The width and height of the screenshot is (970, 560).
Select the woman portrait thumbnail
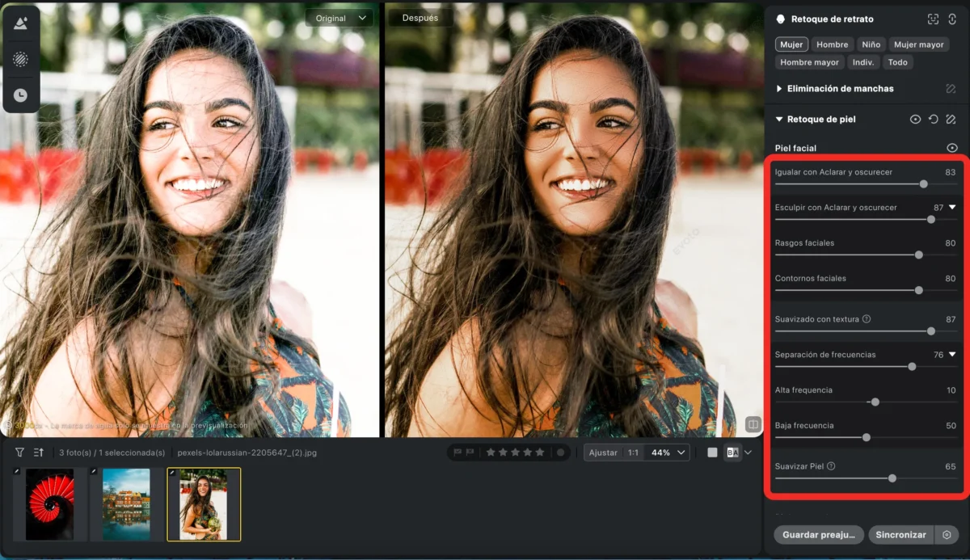pos(204,504)
